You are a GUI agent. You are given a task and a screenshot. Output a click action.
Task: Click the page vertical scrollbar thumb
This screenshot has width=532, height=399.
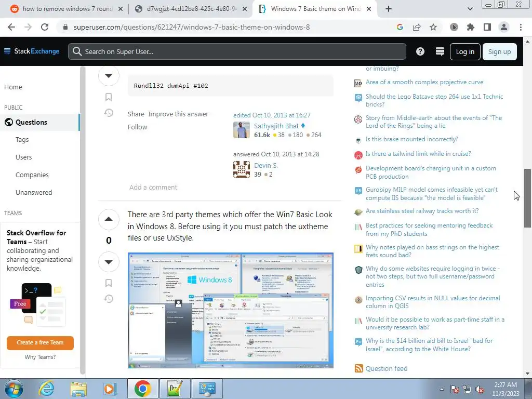[527, 198]
